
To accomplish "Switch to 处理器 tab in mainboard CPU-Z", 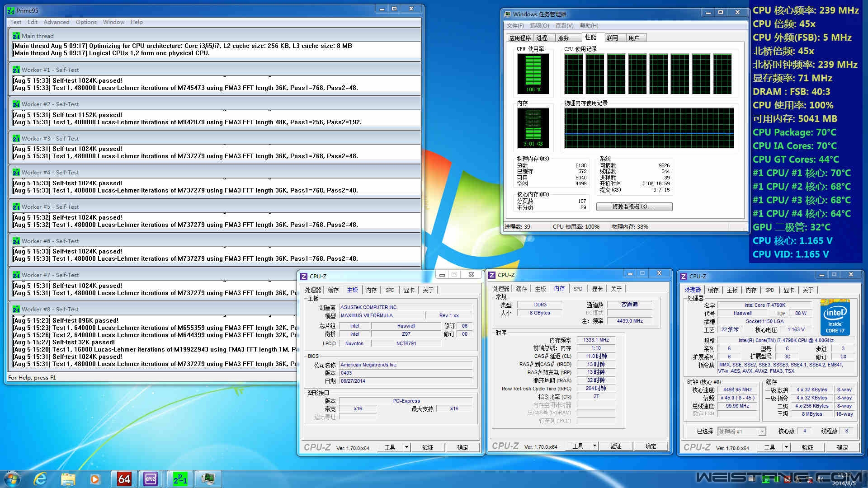I will [313, 290].
